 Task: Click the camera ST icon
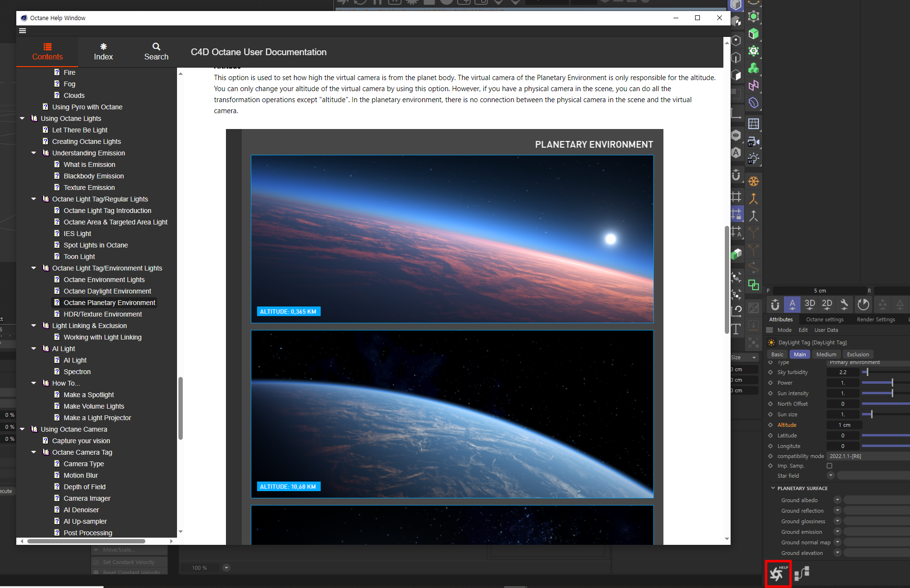tap(754, 141)
